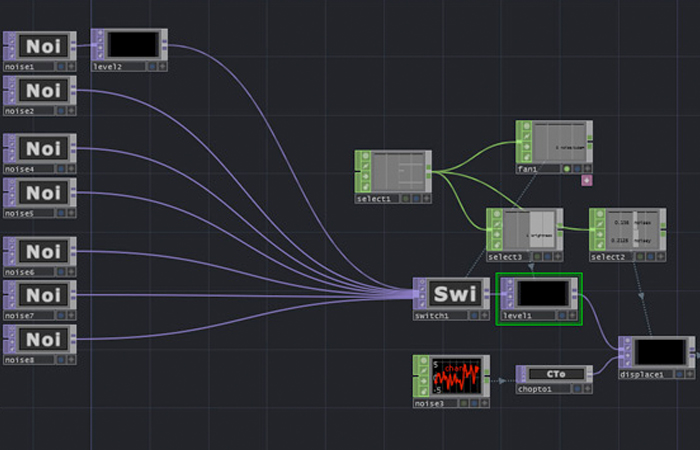Click the chopto1 name label
The width and height of the screenshot is (700, 450).
(535, 389)
